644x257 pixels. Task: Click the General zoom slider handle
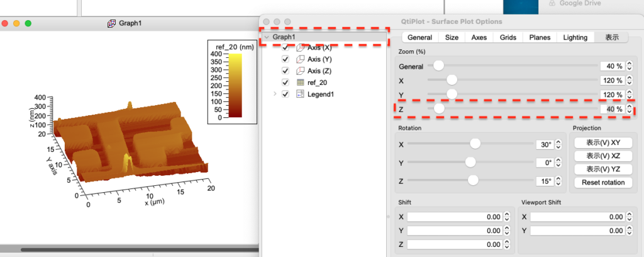(438, 65)
